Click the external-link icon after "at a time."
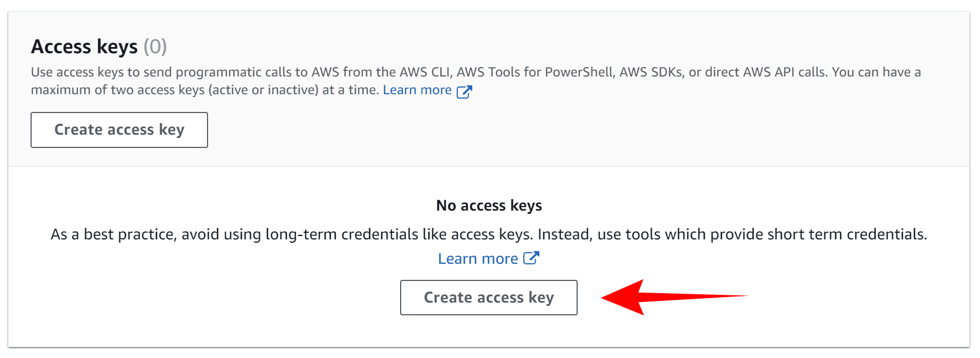This screenshot has width=980, height=358. [464, 91]
